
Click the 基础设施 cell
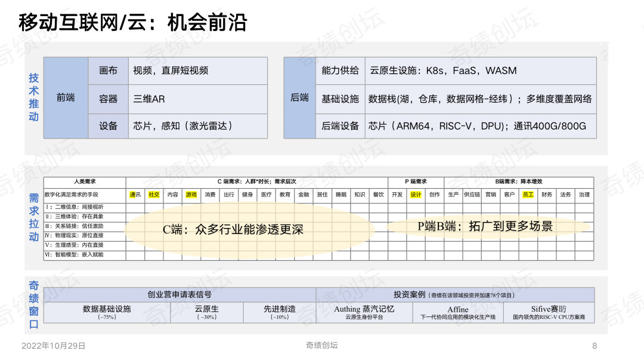coord(340,99)
